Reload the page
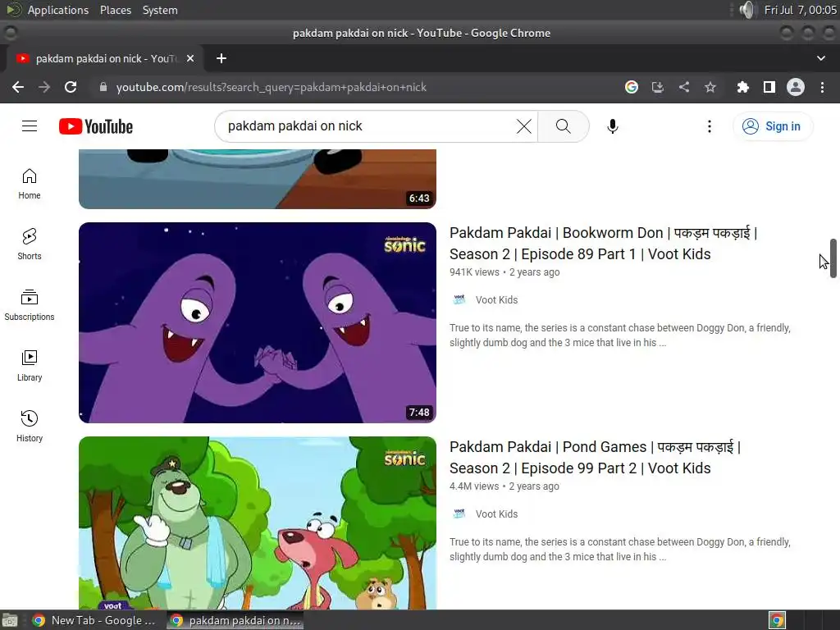Image resolution: width=840 pixels, height=630 pixels. pos(71,87)
